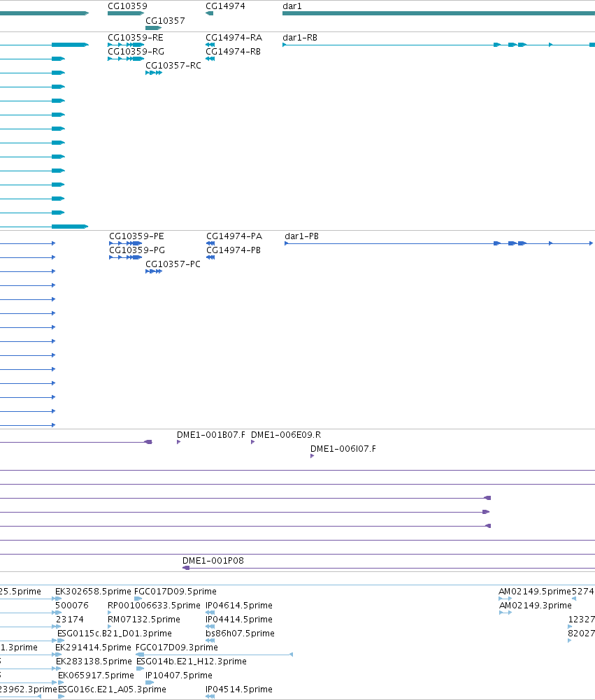Select the AM02149.5prime EST label
This screenshot has height=700, width=595.
(x=535, y=592)
